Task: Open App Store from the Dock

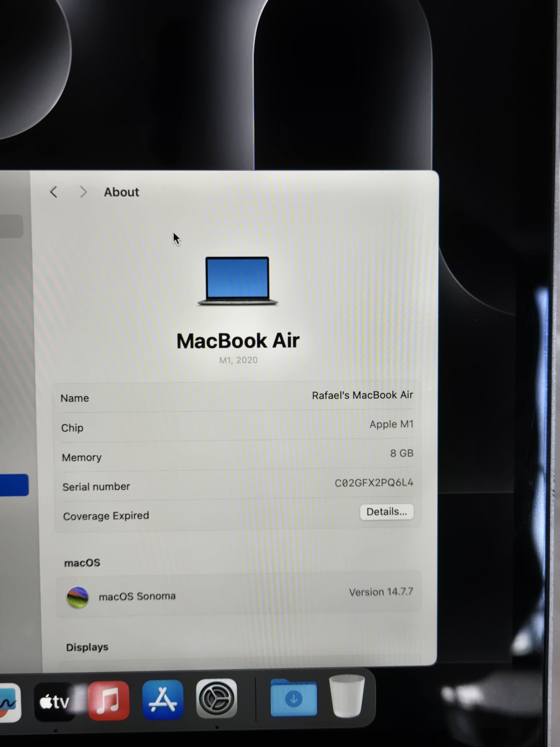Action: (x=163, y=700)
